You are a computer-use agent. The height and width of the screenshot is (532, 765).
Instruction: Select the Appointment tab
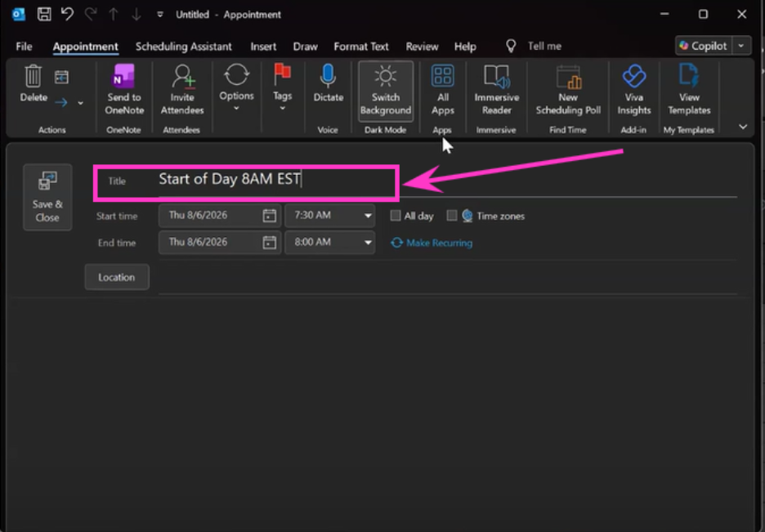pos(85,47)
